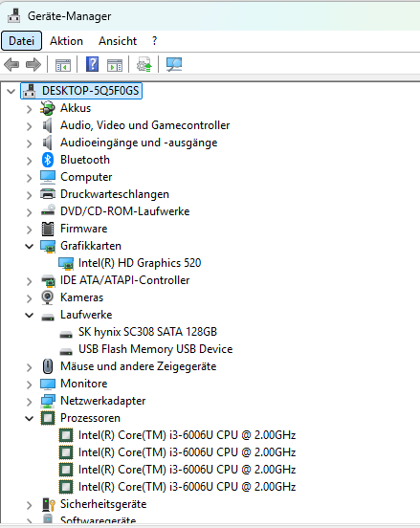Expand the Netzwerkadapter category arrow
Image resolution: width=420 pixels, height=528 pixels.
(30, 402)
